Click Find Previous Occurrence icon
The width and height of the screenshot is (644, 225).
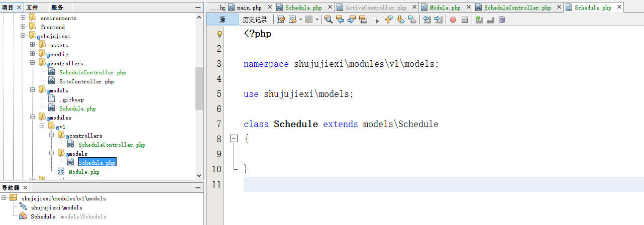pos(340,20)
